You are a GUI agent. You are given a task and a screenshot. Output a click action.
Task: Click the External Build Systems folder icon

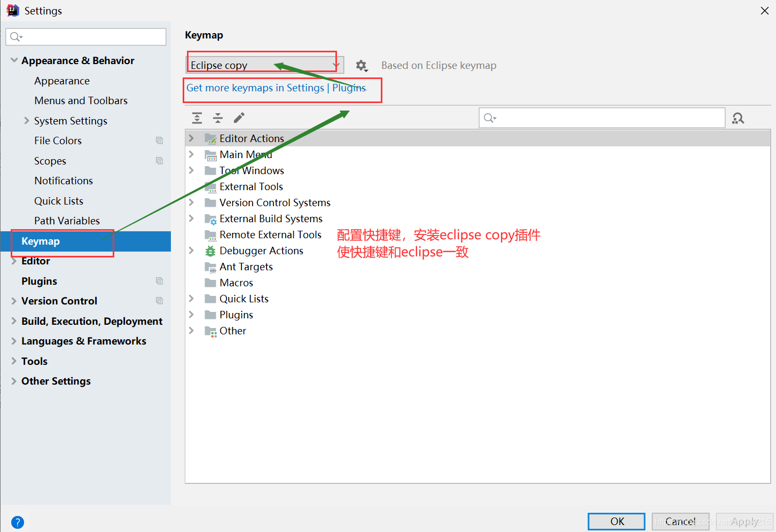tap(210, 219)
